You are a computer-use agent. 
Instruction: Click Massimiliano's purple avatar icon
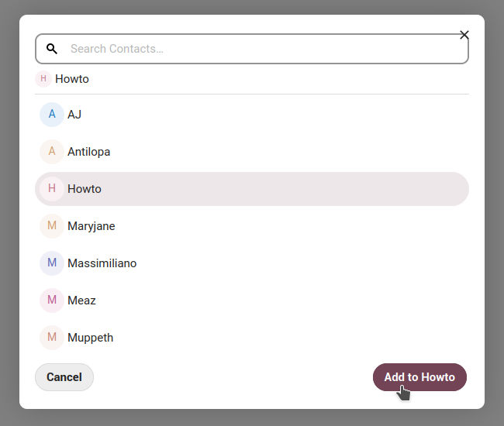click(52, 263)
